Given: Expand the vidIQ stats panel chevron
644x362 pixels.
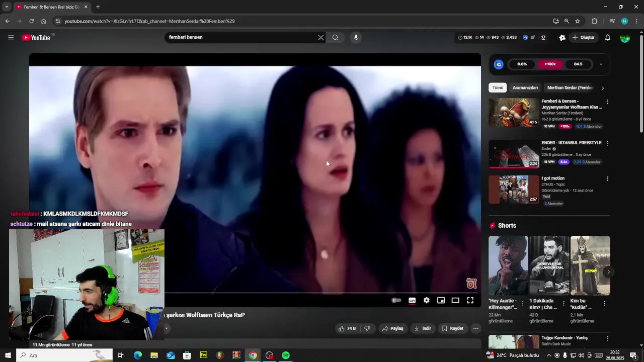Looking at the screenshot, I should (x=601, y=64).
